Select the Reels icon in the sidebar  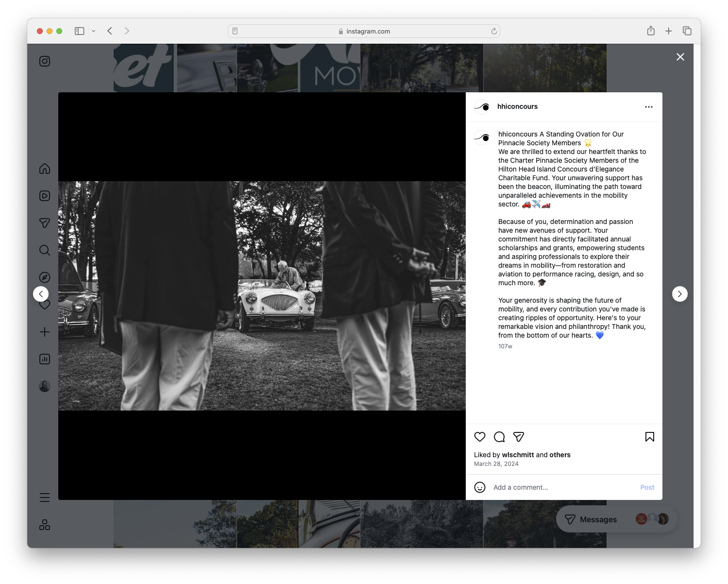[44, 196]
